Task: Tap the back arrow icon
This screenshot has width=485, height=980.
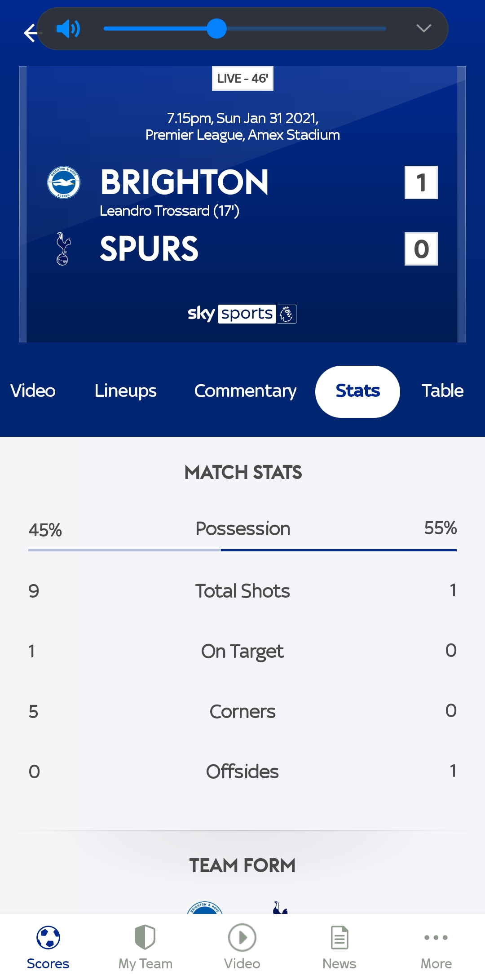Action: (x=31, y=33)
